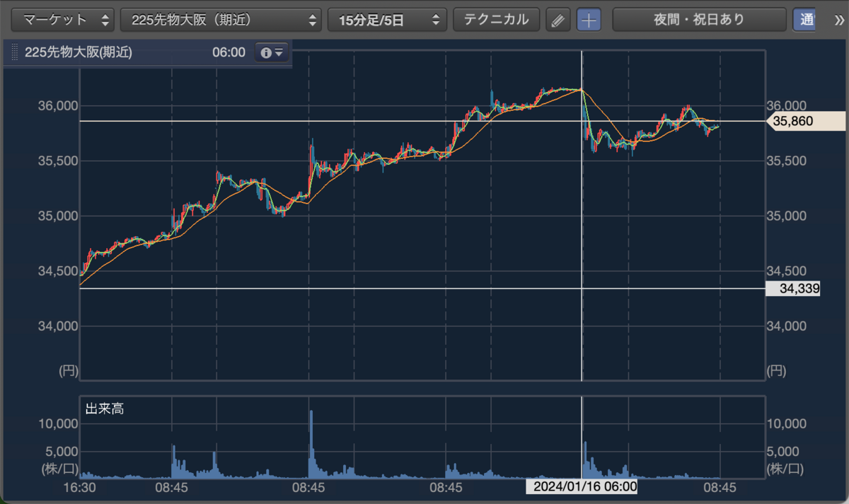
Task: Click the right axis 35,000 label
Action: pos(787,216)
